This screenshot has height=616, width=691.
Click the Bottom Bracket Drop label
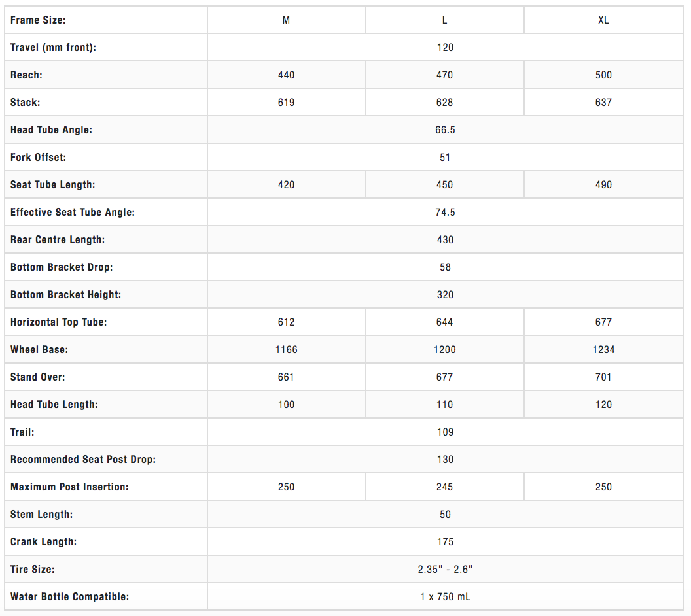pos(62,267)
